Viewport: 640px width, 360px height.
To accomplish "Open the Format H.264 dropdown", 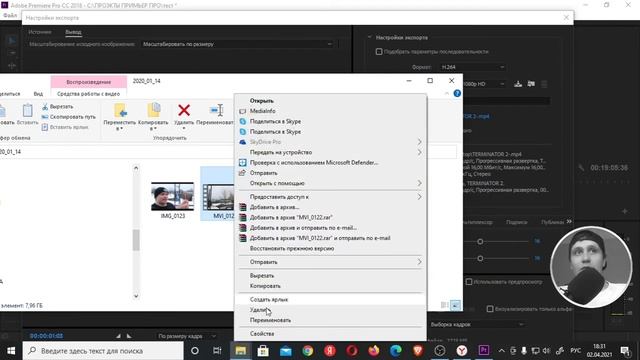I will (x=473, y=67).
